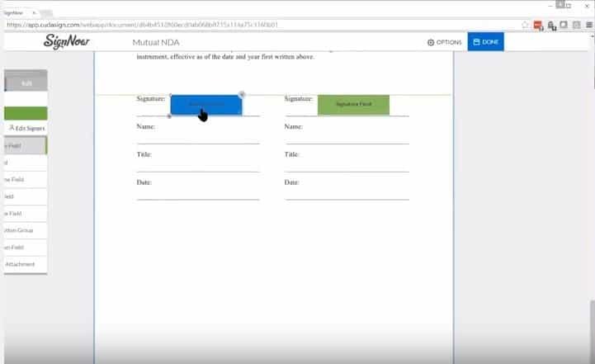595x364 pixels.
Task: Open the Options gear menu
Action: 444,42
